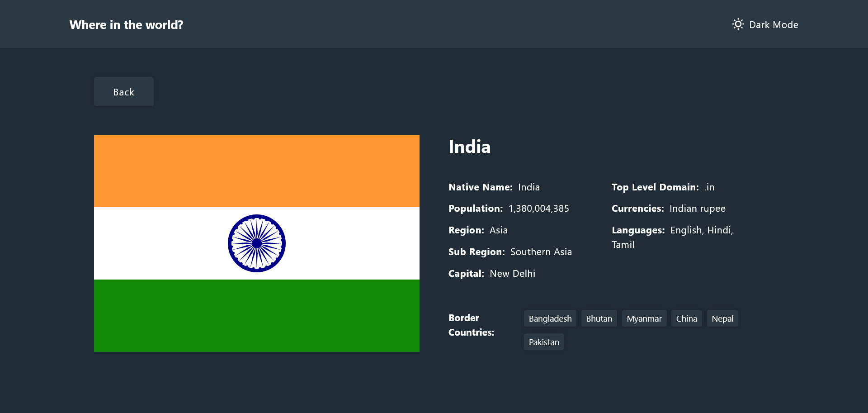Click the currency value Indian rupee
This screenshot has height=413, width=868.
point(698,209)
